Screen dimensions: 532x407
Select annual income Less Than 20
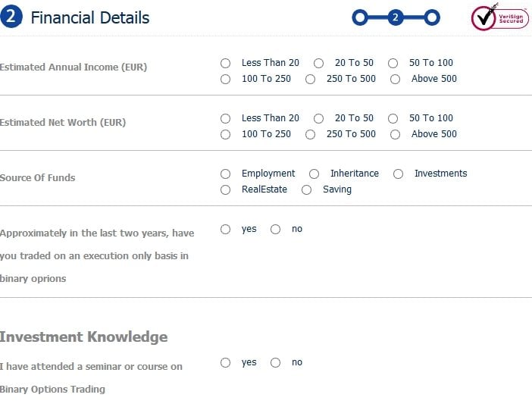click(225, 63)
